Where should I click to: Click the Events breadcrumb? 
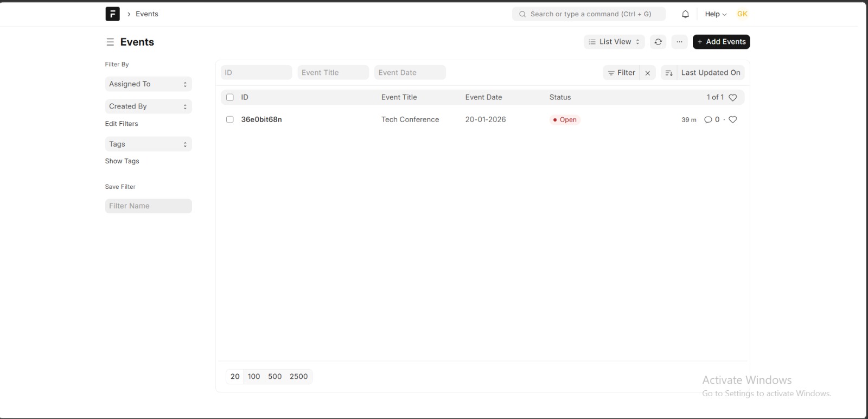(147, 14)
